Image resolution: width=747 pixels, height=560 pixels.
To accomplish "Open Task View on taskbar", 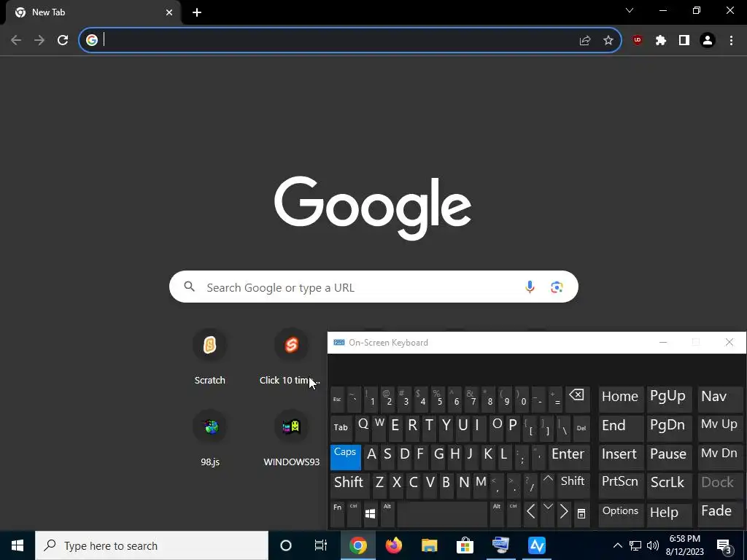I will point(321,545).
